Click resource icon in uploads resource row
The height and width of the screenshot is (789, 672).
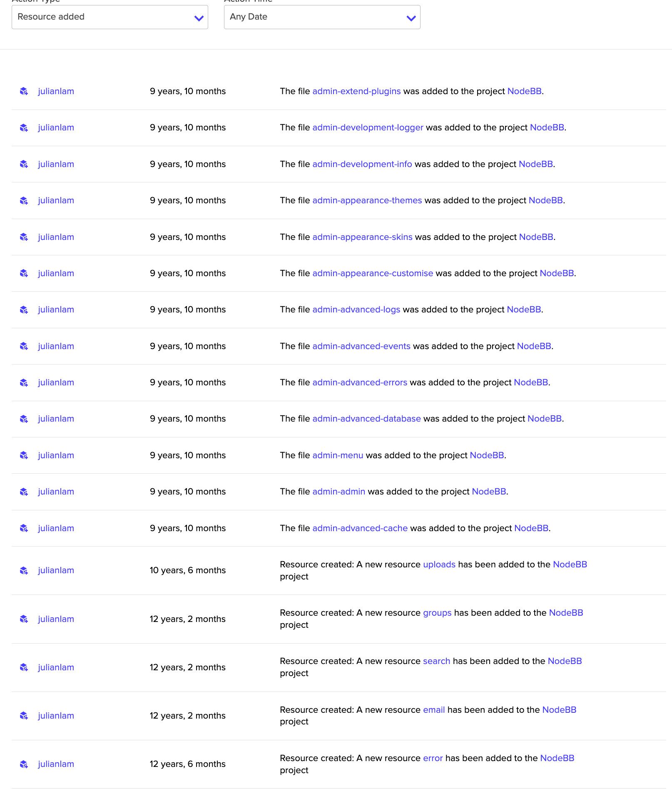point(24,570)
